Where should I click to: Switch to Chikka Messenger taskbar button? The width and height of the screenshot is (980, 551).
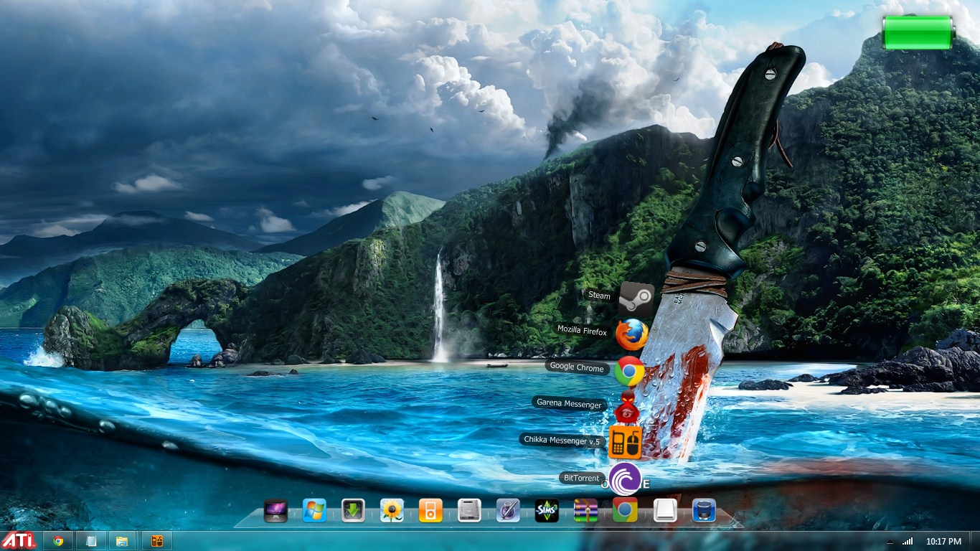pyautogui.click(x=156, y=541)
